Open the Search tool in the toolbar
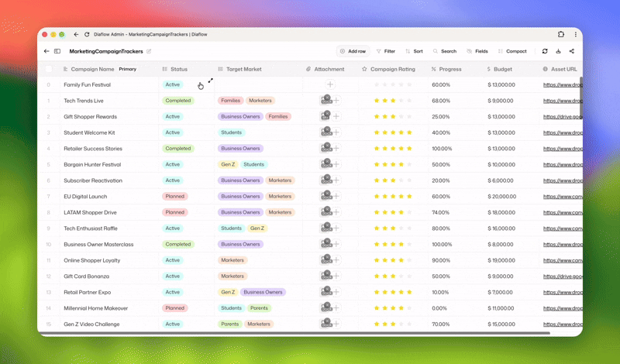Screen dimensions: 620x364 (444, 51)
